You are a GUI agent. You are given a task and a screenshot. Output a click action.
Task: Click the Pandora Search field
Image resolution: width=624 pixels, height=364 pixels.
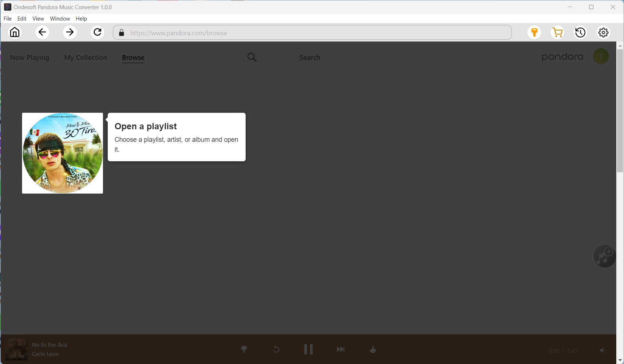[311, 57]
